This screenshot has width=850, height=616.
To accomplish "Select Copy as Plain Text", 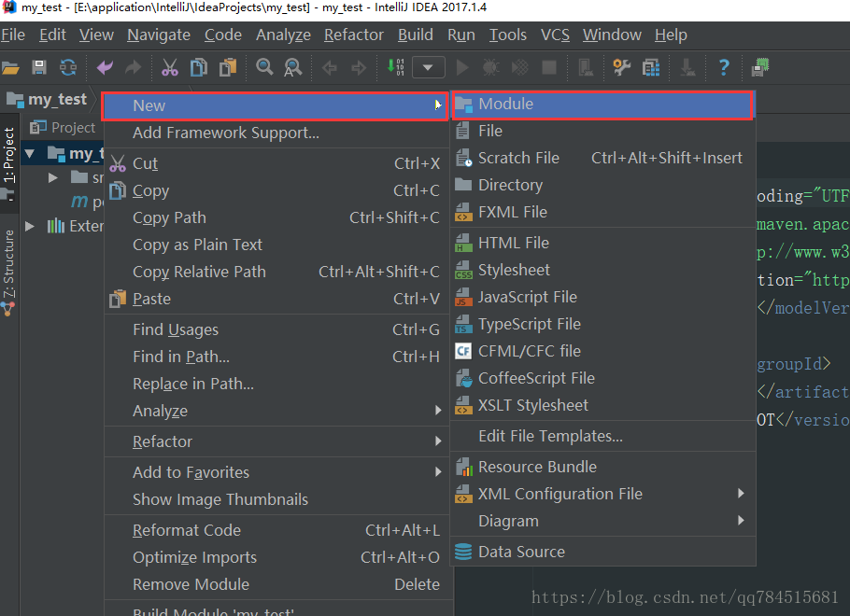I will click(276, 245).
